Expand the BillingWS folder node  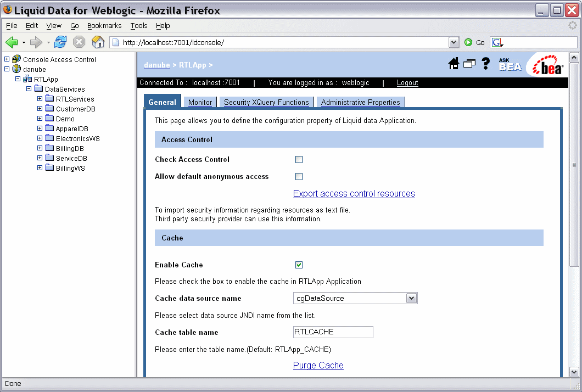(40, 168)
